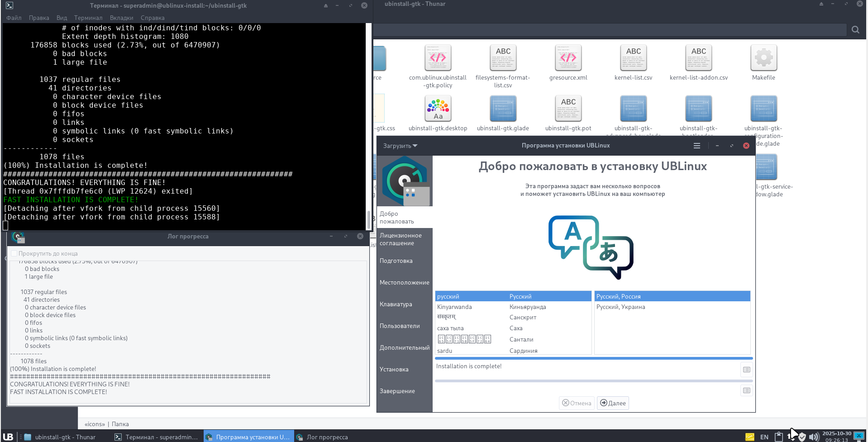The height and width of the screenshot is (442, 868).
Task: Click green 'FAST INSTALLATION IS COMPLETE!' terminal line
Action: pos(71,200)
